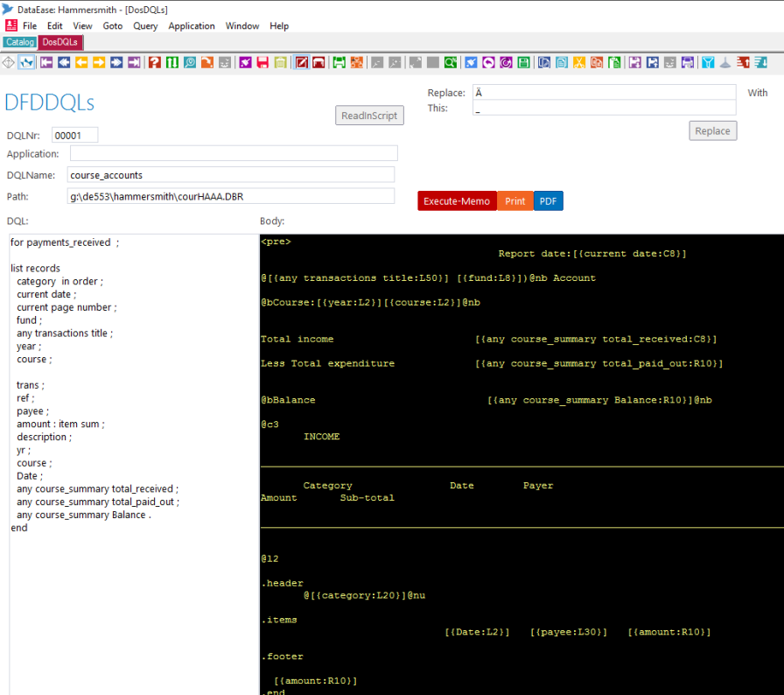Click the cyan funnel filter icon
The height and width of the screenshot is (695, 784).
point(708,62)
